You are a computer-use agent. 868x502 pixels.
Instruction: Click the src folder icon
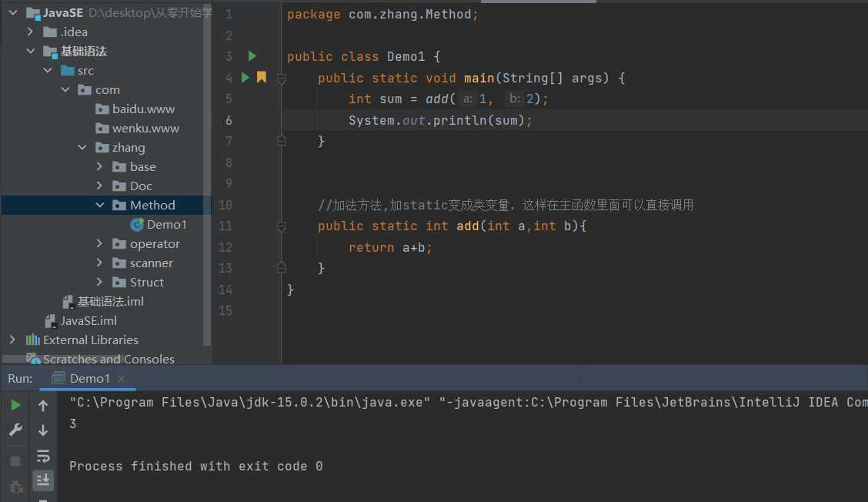(x=68, y=70)
